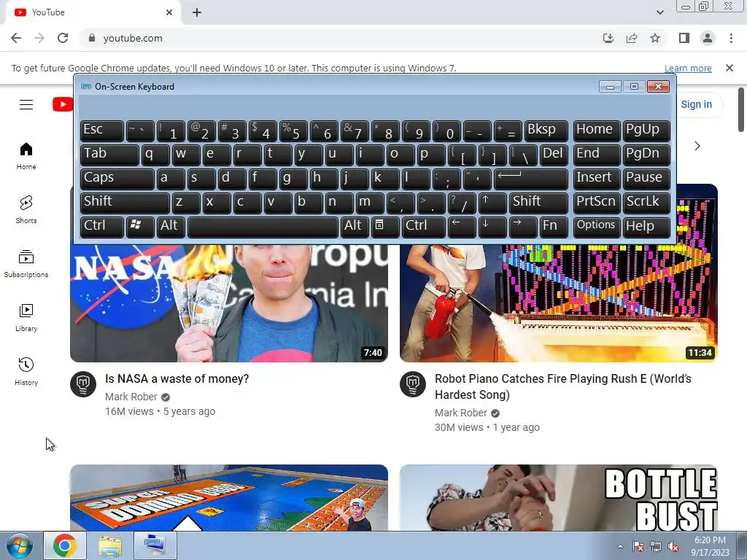
Task: Click Learn more link in info bar
Action: 688,68
